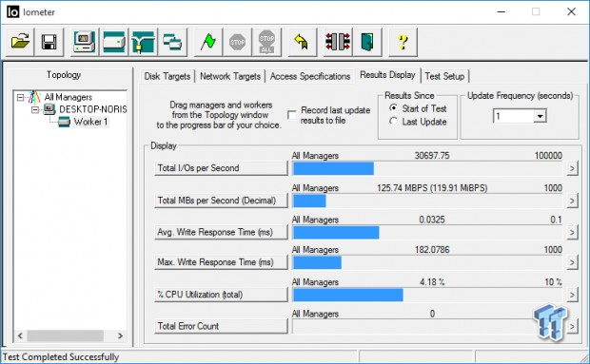Click the Total I/Os per Second progress bar
590x364 pixels.
(427, 168)
